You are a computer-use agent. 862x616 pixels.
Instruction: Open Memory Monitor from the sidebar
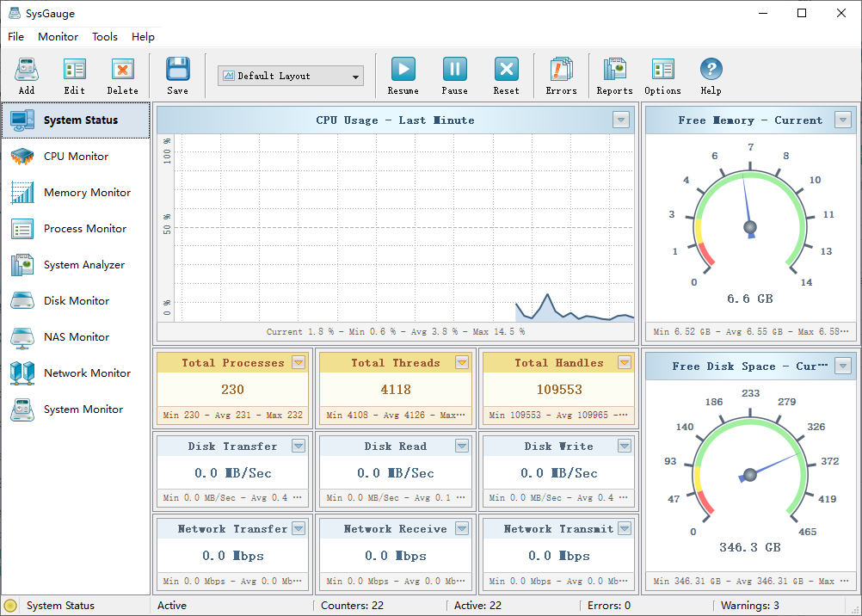[76, 193]
